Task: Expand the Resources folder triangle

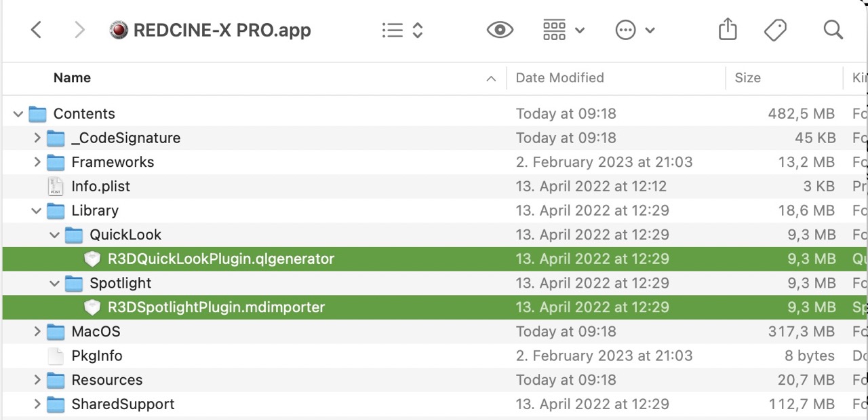Action: coord(37,380)
